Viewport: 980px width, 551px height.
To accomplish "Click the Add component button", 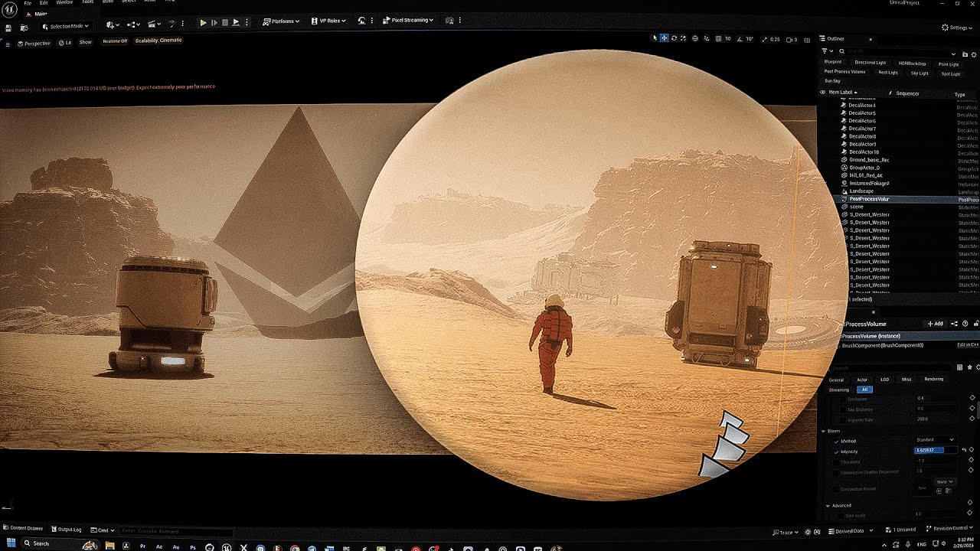I will click(935, 324).
